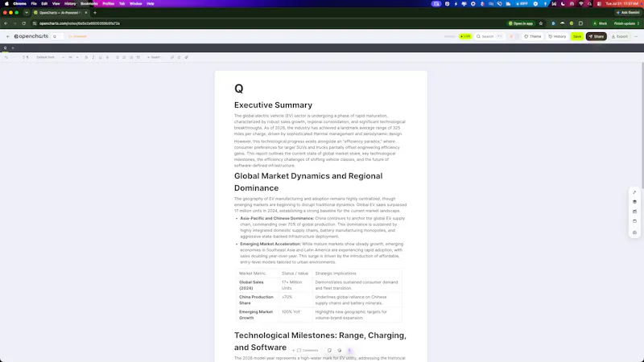This screenshot has height=362, width=644.
Task: Bookmark this page with star icon
Action: click(x=541, y=23)
